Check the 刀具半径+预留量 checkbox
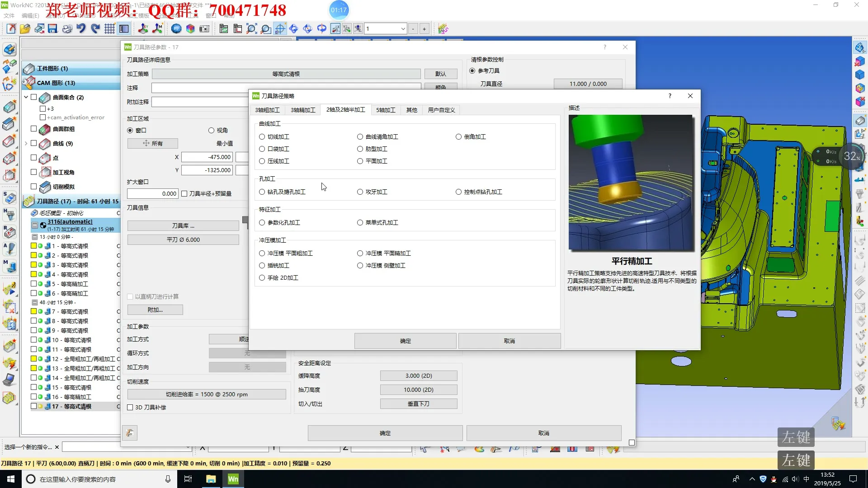 [184, 193]
